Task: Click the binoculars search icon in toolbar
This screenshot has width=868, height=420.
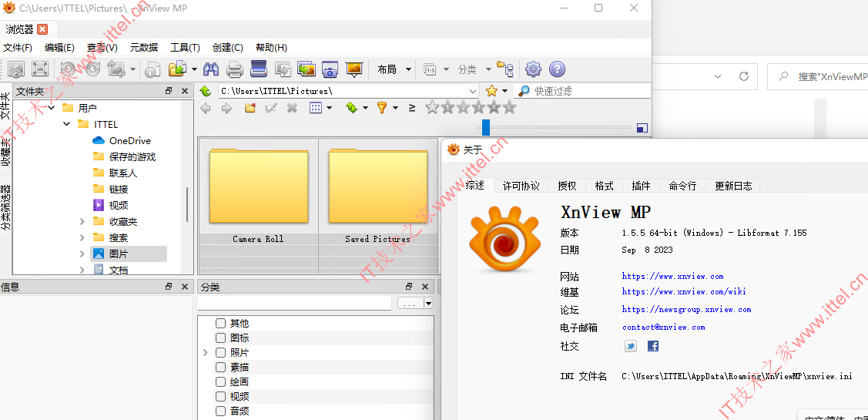Action: click(x=211, y=69)
